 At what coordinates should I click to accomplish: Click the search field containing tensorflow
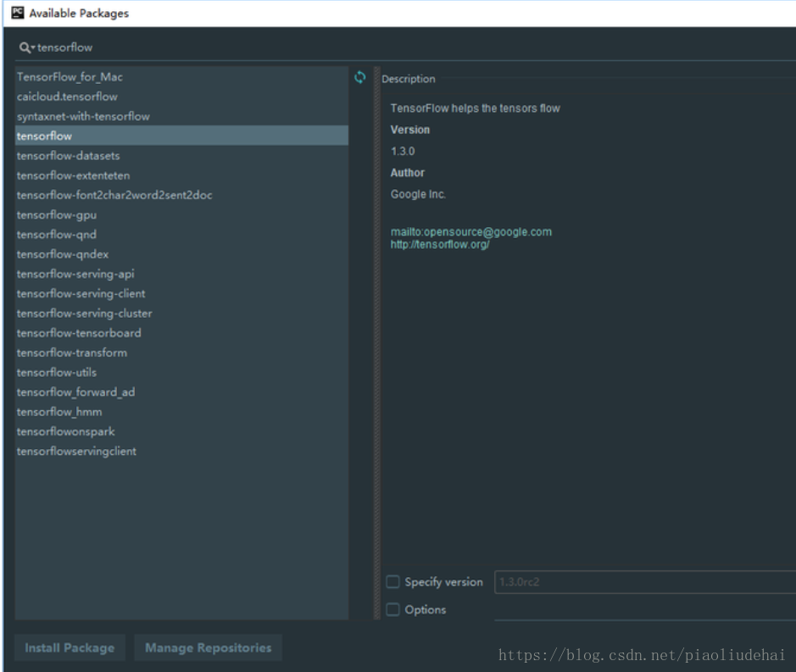(x=406, y=47)
